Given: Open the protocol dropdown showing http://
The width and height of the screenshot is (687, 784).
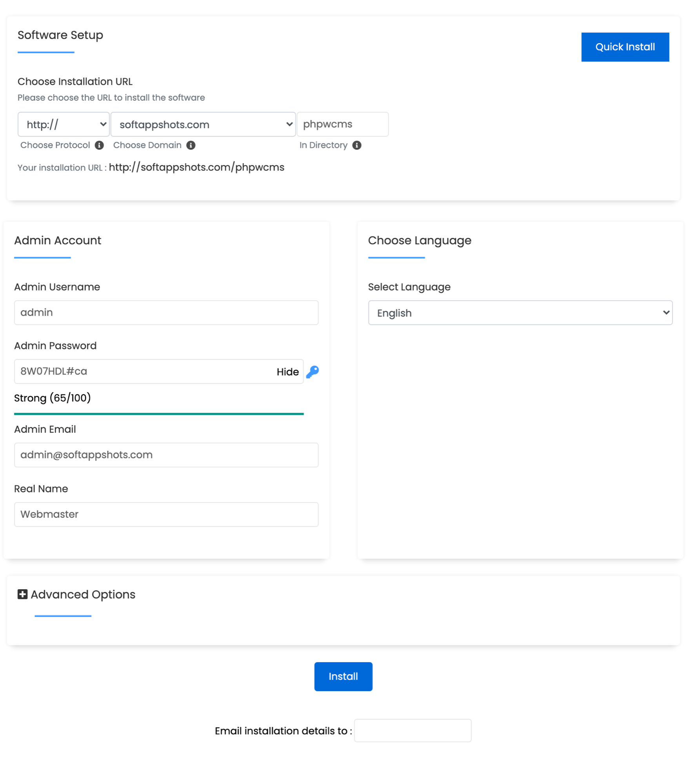Looking at the screenshot, I should (x=63, y=124).
